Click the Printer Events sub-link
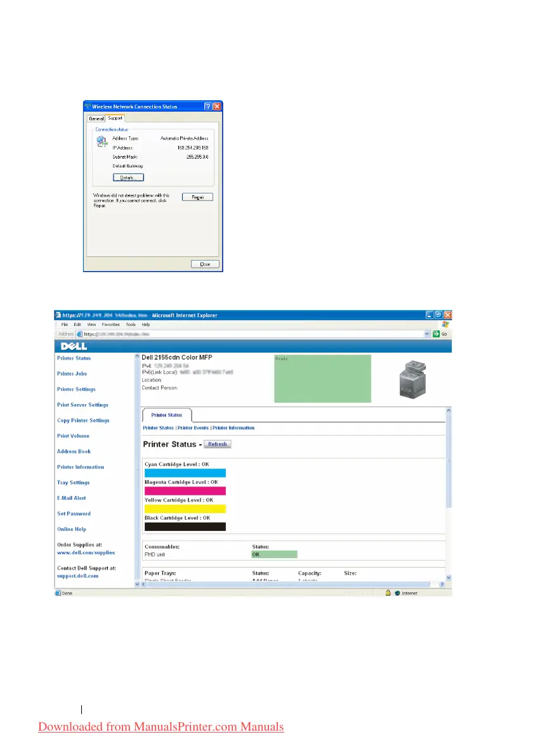The image size is (533, 756). pos(193,427)
